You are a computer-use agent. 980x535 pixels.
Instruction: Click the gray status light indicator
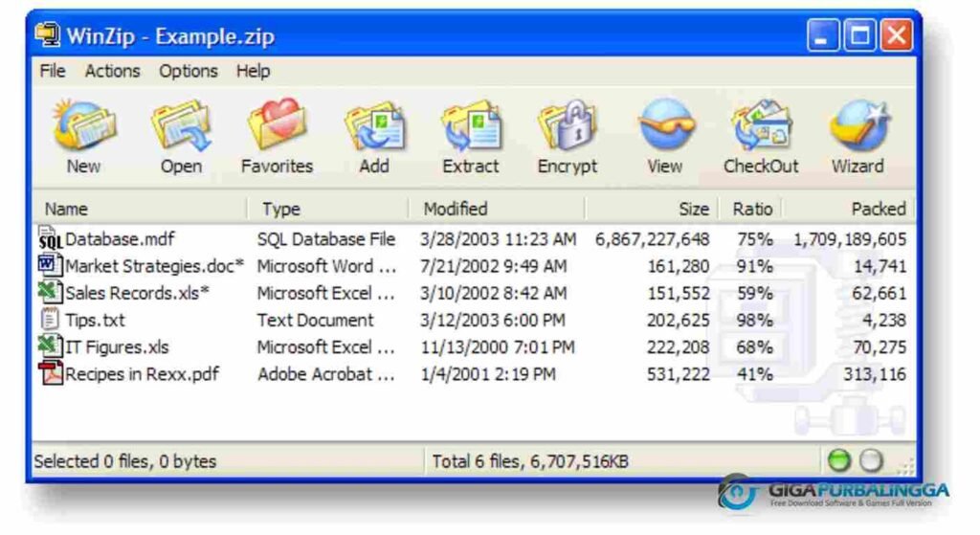pos(871,460)
